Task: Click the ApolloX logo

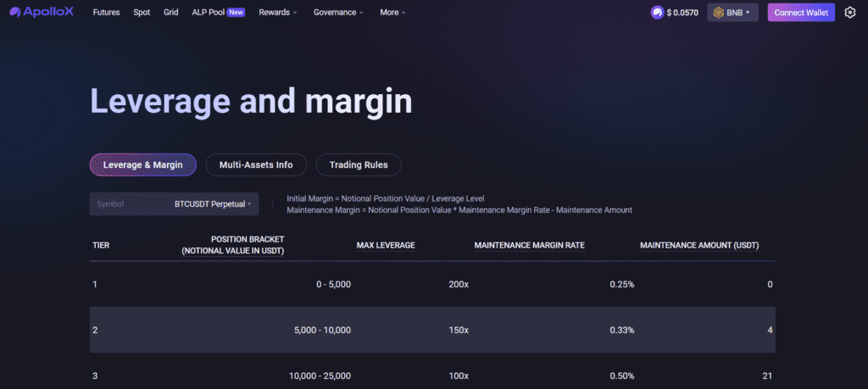Action: (42, 12)
